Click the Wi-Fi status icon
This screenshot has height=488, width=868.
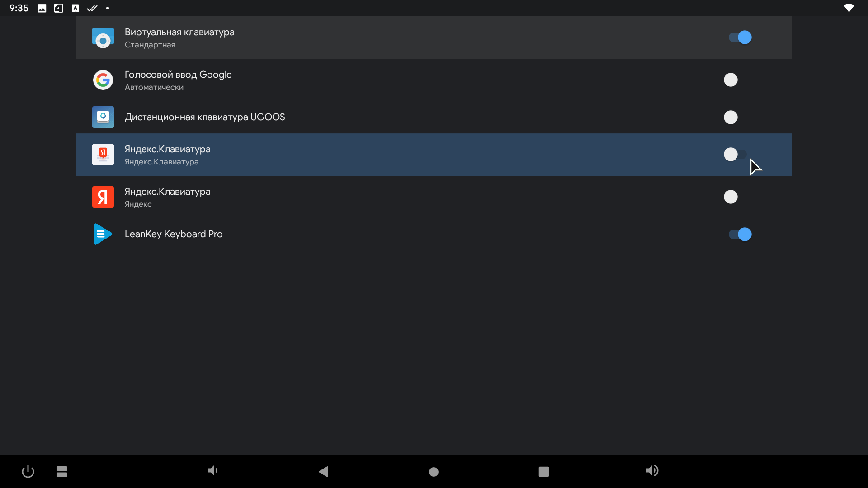coord(849,8)
